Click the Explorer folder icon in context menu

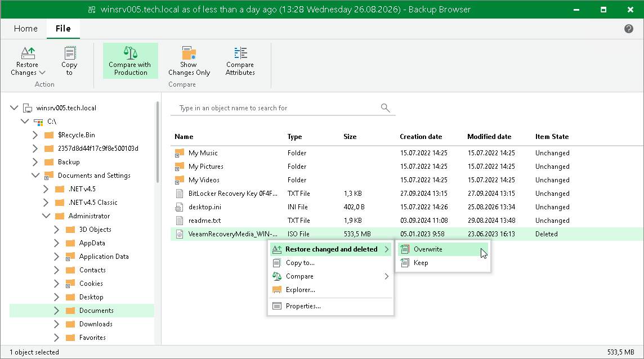[277, 290]
